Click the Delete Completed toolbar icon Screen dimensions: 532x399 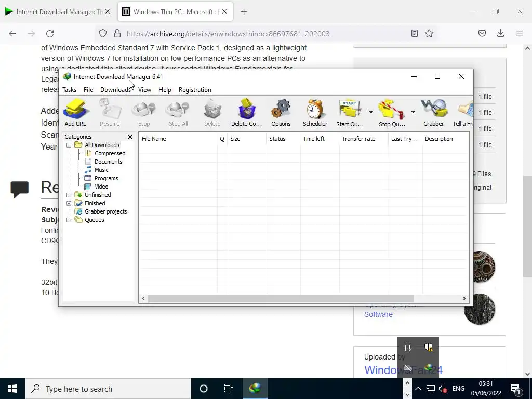coord(247,113)
